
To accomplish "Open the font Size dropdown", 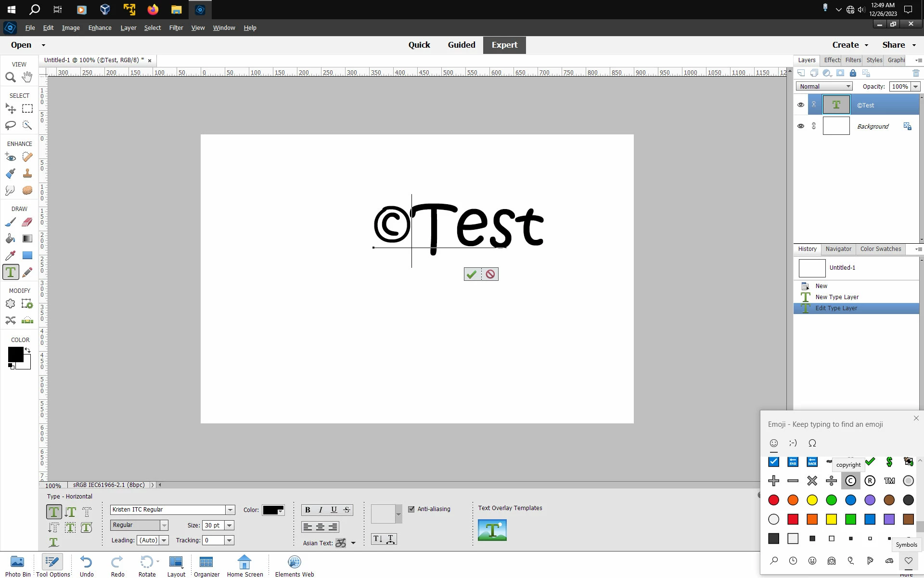I will pyautogui.click(x=230, y=525).
